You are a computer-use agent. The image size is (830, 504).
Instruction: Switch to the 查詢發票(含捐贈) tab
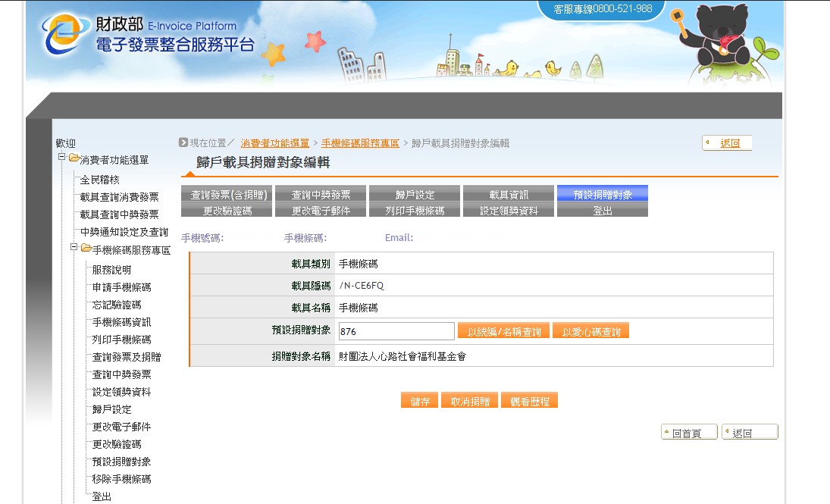pos(227,194)
